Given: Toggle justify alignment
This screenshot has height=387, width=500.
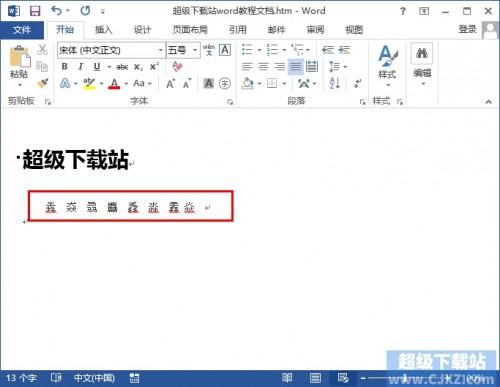Looking at the screenshot, I should [296, 66].
